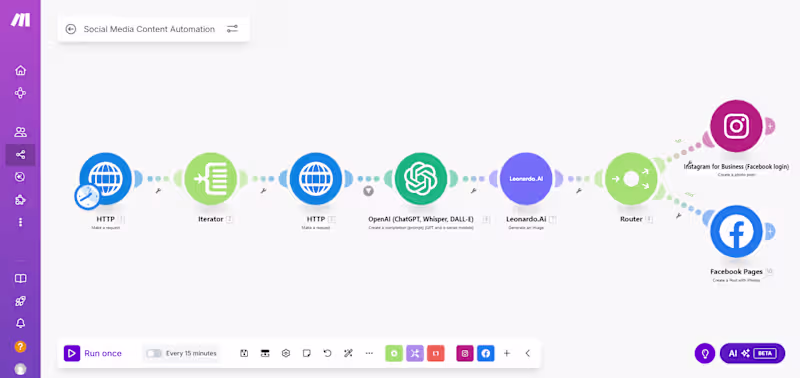Open the orange Help question mark icon

[x=20, y=346]
